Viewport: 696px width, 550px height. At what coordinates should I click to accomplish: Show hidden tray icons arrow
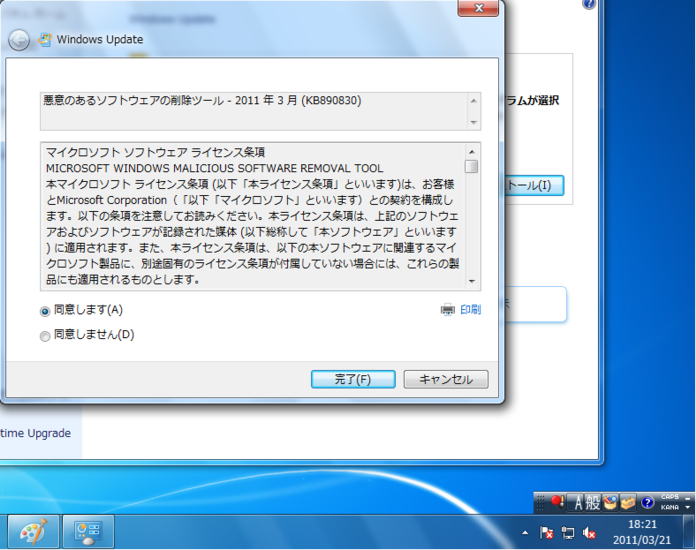coord(525,533)
